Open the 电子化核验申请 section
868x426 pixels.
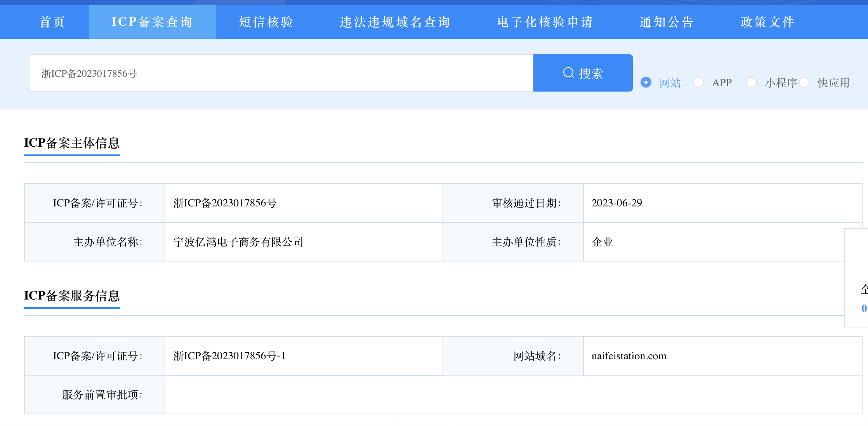(545, 22)
